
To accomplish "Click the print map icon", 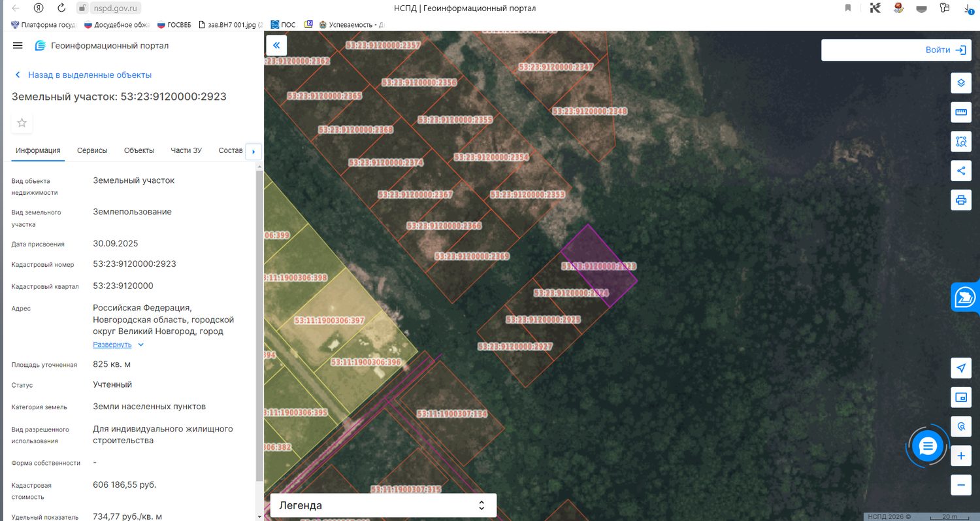I will pyautogui.click(x=961, y=200).
